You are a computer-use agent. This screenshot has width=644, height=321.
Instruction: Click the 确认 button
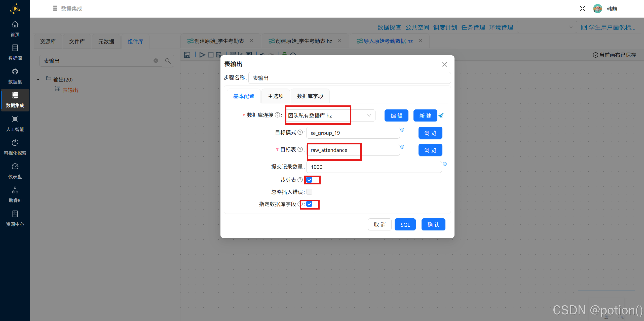[433, 224]
